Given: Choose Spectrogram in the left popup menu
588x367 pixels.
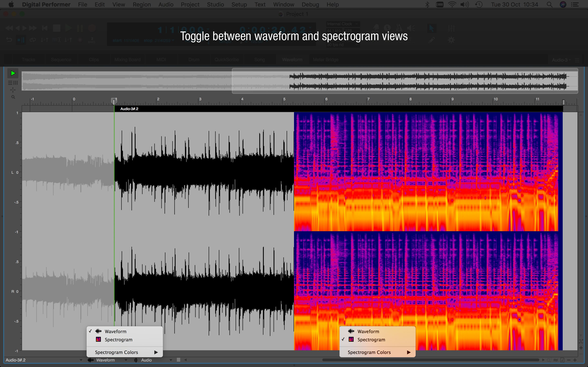Looking at the screenshot, I should [x=119, y=339].
